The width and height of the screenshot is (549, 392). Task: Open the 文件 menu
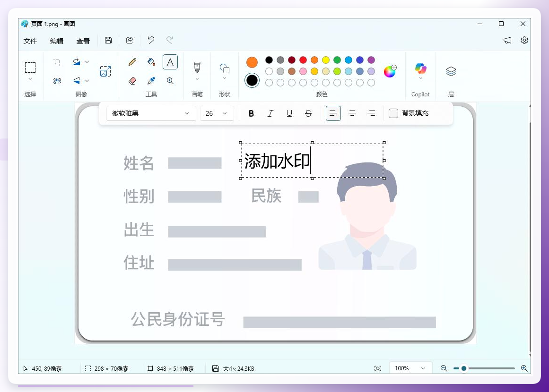30,41
